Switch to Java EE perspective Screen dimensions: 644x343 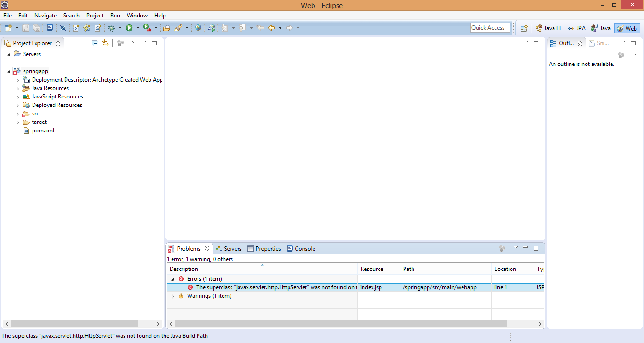pos(548,28)
